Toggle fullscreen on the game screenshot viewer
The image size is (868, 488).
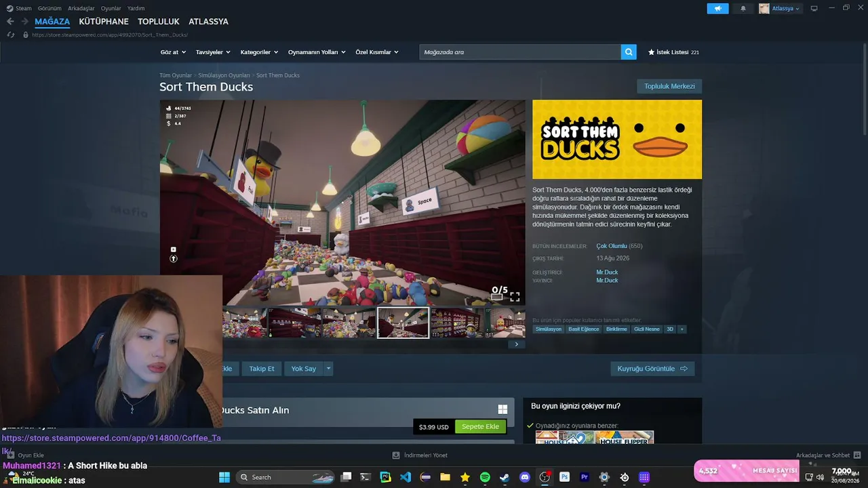coord(515,296)
